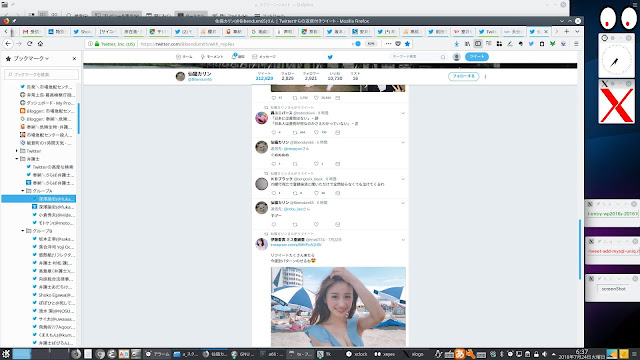
Task: Retweet the K6ブラック tweet
Action: pos(295,193)
